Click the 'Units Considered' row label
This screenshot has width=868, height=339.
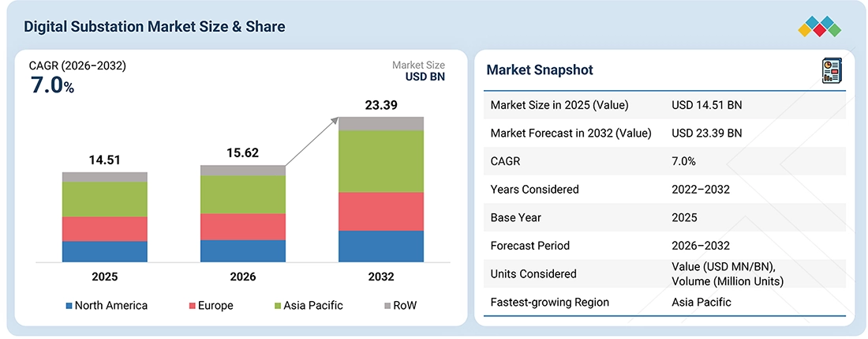(x=533, y=273)
